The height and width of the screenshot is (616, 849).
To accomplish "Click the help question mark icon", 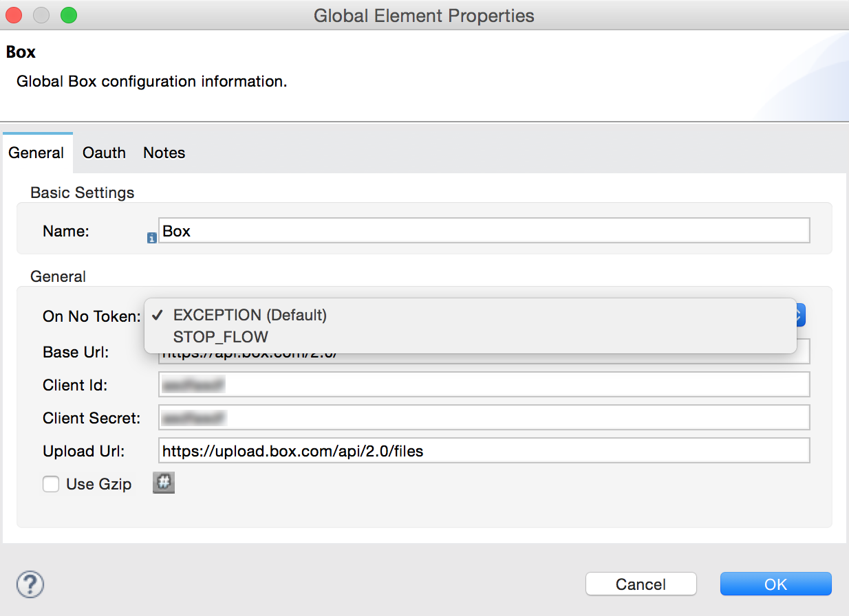I will (29, 584).
